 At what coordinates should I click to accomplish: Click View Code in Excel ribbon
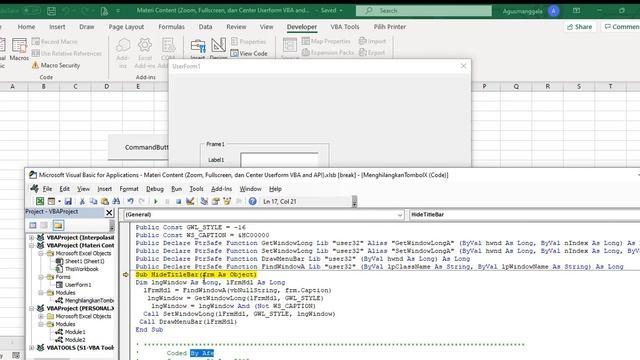tap(249, 53)
